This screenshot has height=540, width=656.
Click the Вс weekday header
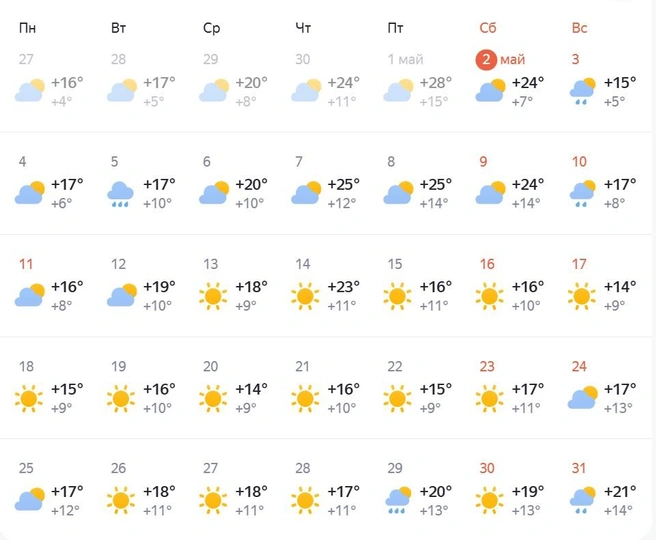[x=579, y=28]
